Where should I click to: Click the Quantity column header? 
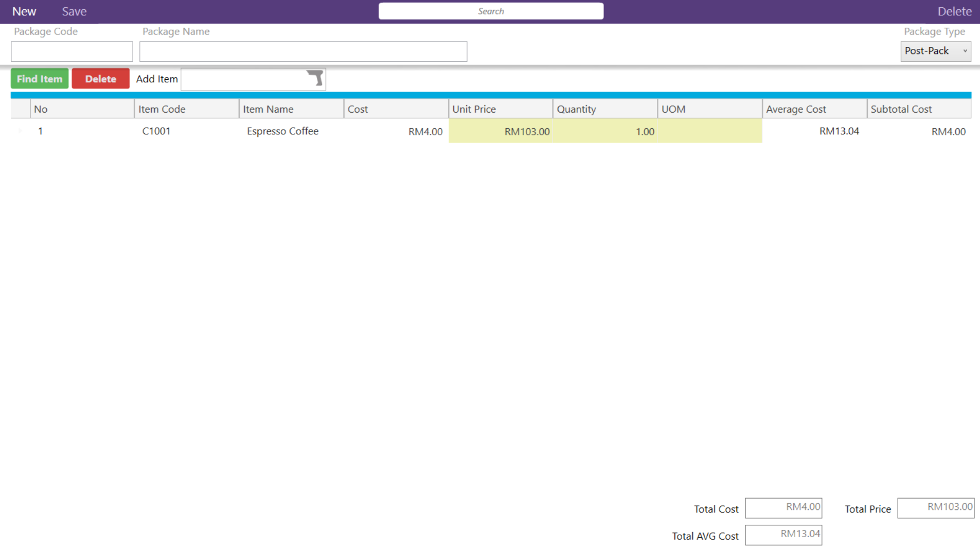pyautogui.click(x=605, y=109)
